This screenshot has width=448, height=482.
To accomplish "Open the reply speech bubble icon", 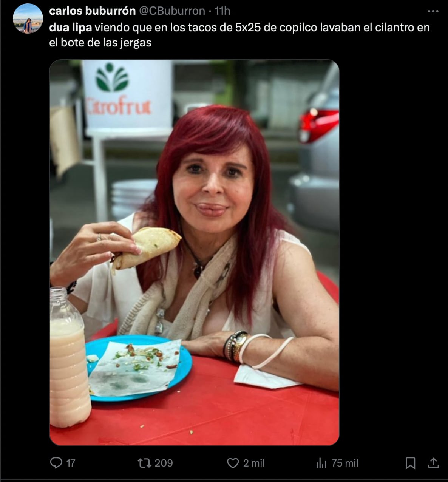I will click(56, 463).
